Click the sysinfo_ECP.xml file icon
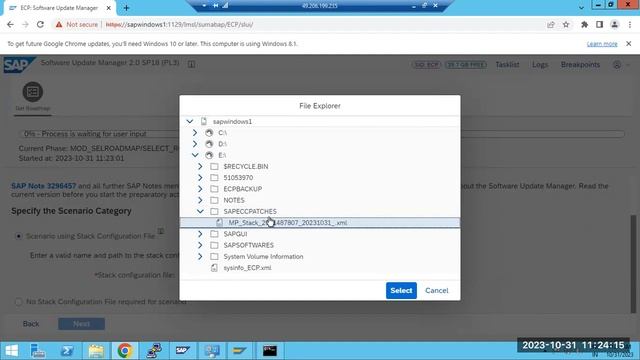Image resolution: width=640 pixels, height=360 pixels. click(214, 268)
